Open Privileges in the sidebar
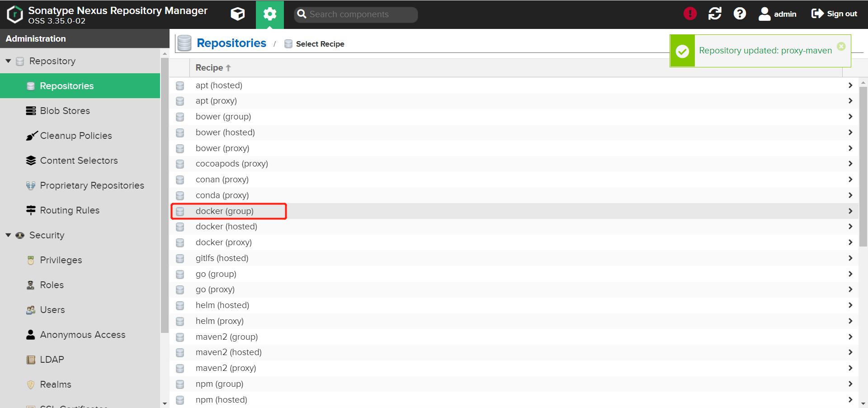The height and width of the screenshot is (408, 868). click(x=80, y=260)
